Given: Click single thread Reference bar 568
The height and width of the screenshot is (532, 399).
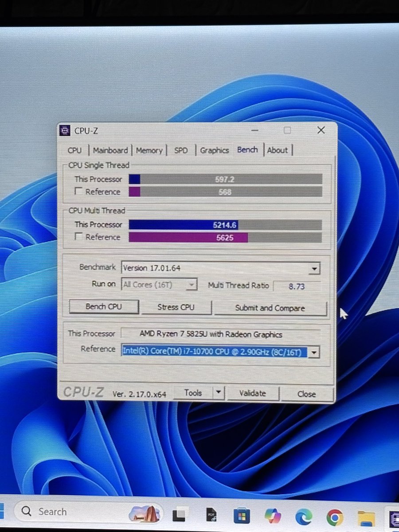Looking at the screenshot, I should 225,192.
